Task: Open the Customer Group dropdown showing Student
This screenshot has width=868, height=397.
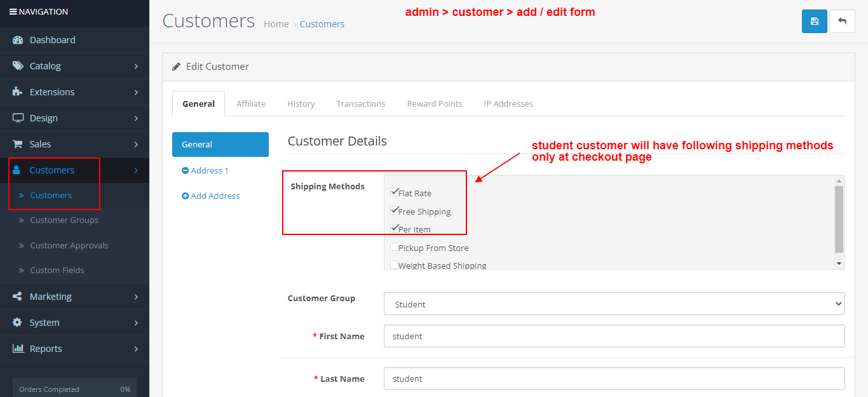Action: (x=613, y=304)
